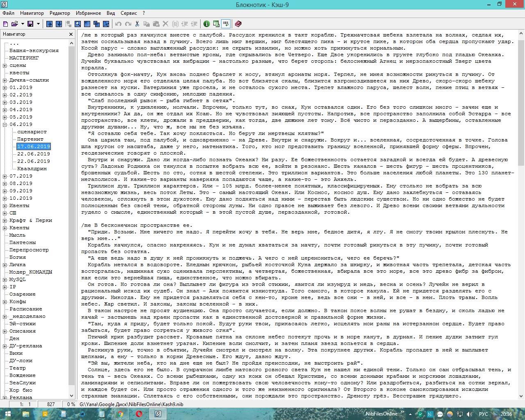The height and width of the screenshot is (420, 525).
Task: Select the МАСТЕРИНГ item in navigator
Action: 24,58
